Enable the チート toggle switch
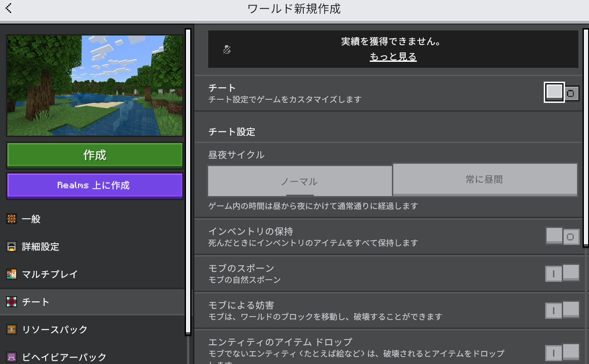This screenshot has height=364, width=589. 562,93
